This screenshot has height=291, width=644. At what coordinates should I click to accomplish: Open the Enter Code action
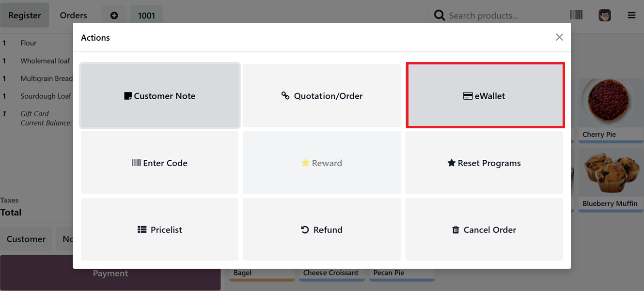(x=159, y=163)
